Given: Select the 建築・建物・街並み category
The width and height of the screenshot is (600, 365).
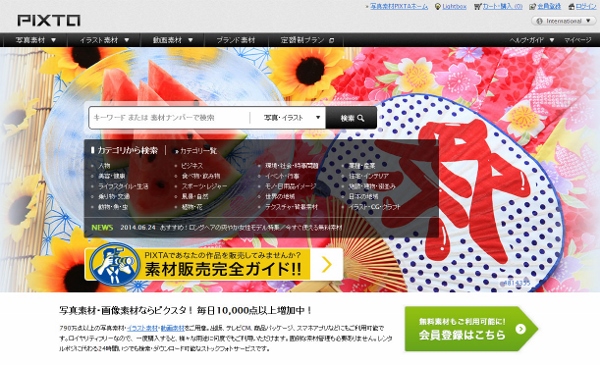Looking at the screenshot, I should tap(372, 186).
